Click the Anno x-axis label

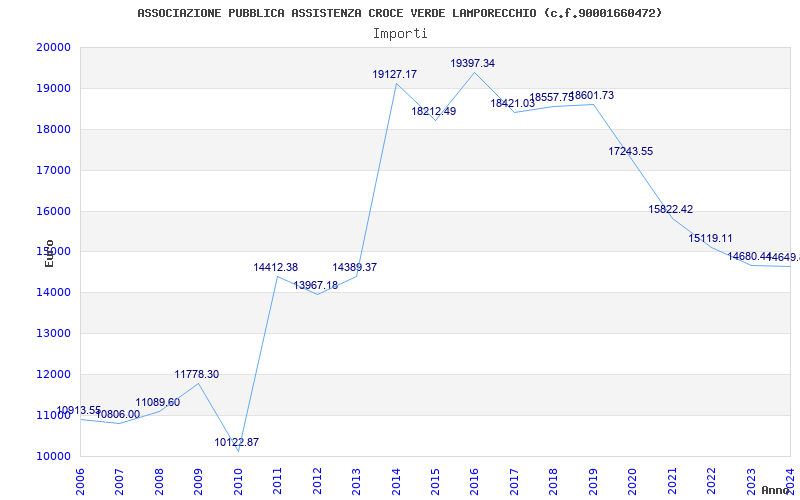(774, 490)
